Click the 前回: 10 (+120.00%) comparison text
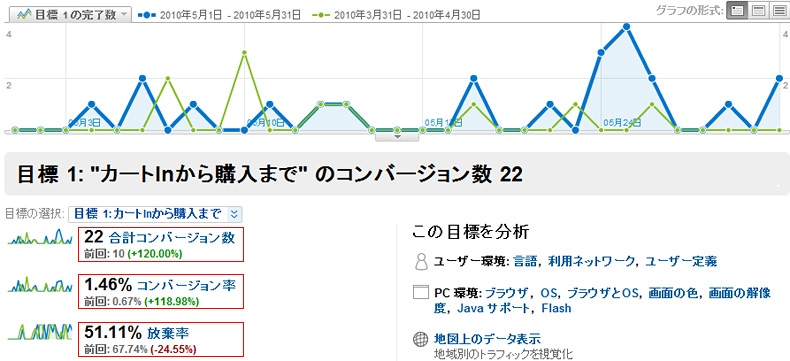 (x=133, y=254)
